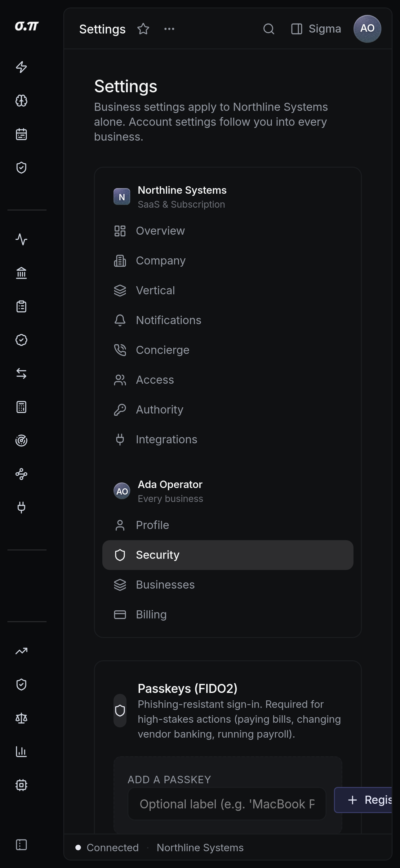
Task: Click the search magnifier icon
Action: 268,29
